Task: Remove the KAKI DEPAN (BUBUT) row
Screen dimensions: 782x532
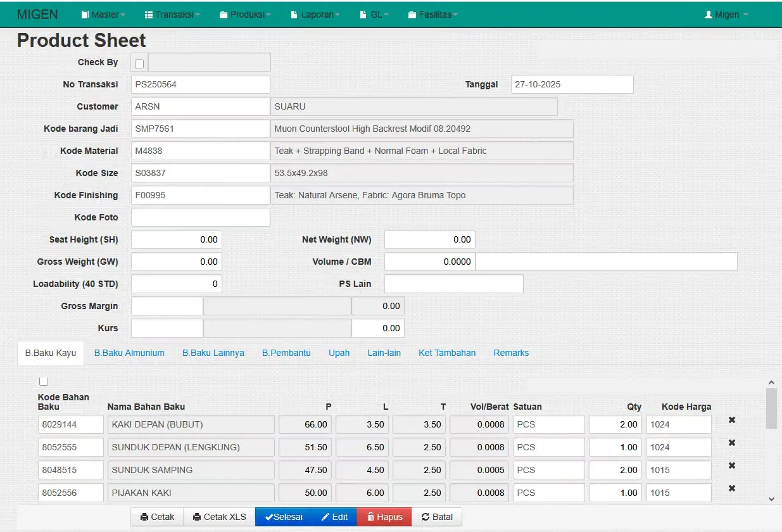Action: (731, 420)
